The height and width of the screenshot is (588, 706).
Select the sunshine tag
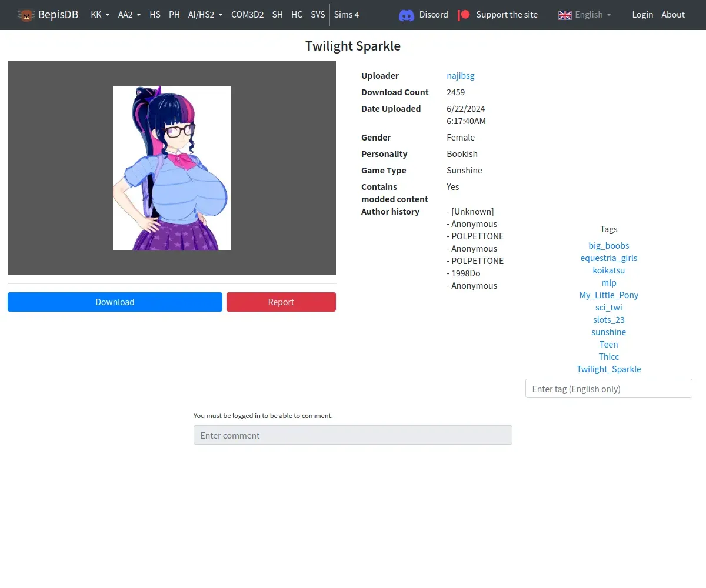609,332
